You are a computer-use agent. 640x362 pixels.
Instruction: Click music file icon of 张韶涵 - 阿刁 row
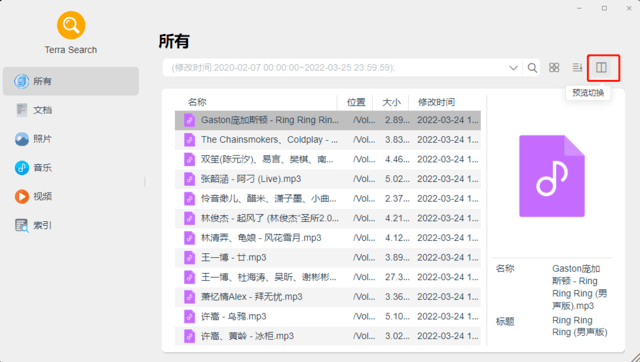(189, 179)
